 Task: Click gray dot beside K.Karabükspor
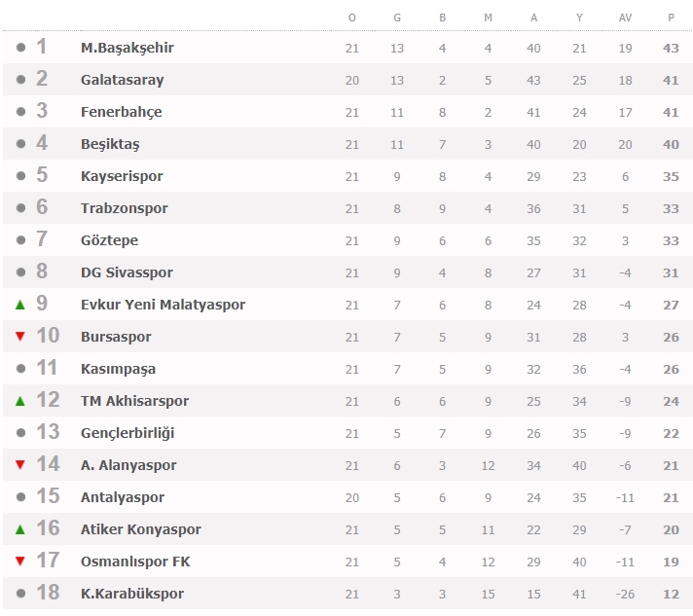tap(20, 594)
